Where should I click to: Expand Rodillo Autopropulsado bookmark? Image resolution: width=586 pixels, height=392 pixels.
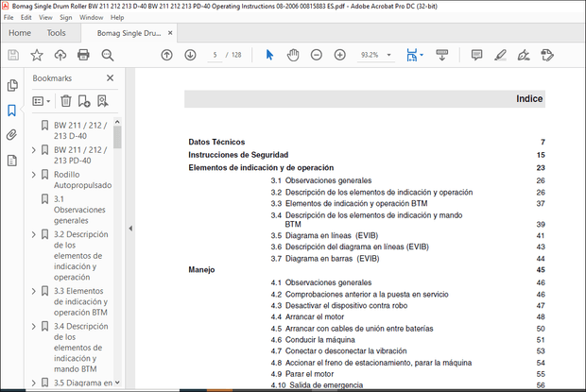pos(34,175)
